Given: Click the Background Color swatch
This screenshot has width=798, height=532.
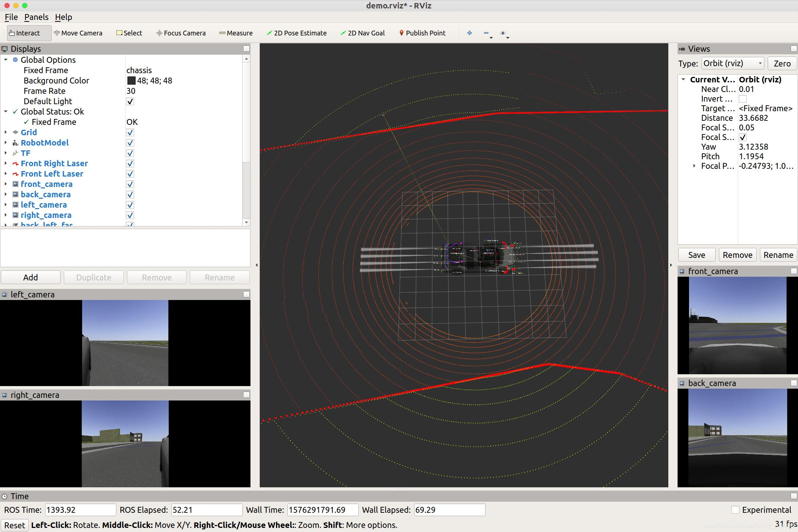Looking at the screenshot, I should pos(131,81).
